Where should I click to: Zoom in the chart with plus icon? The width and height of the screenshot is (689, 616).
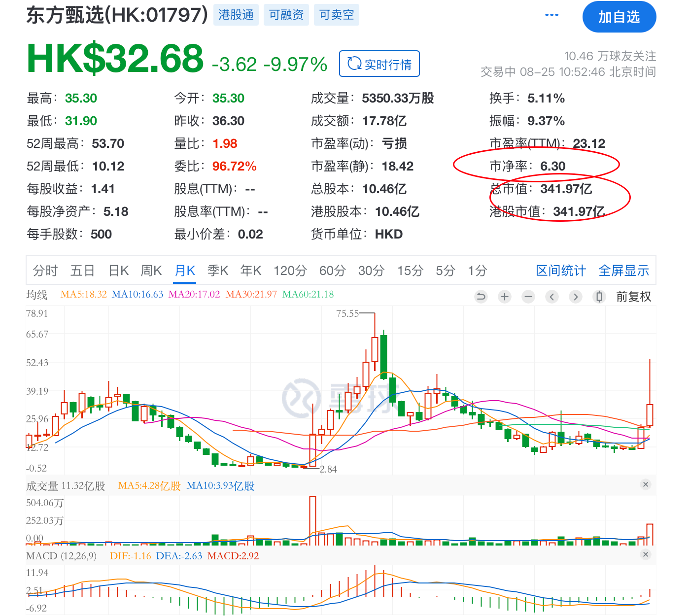504,297
